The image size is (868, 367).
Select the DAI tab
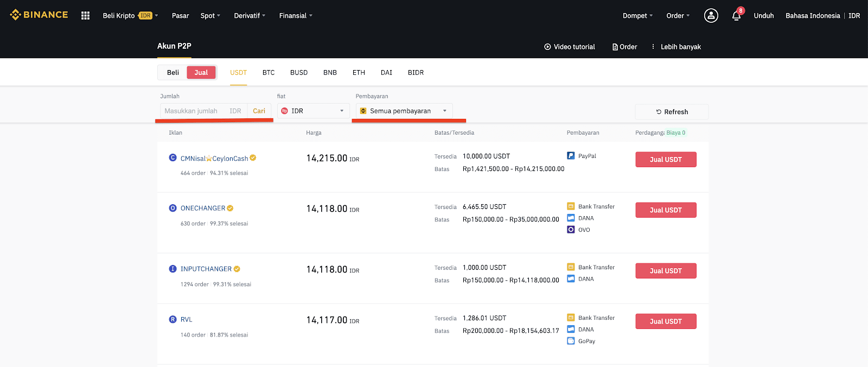(x=386, y=72)
